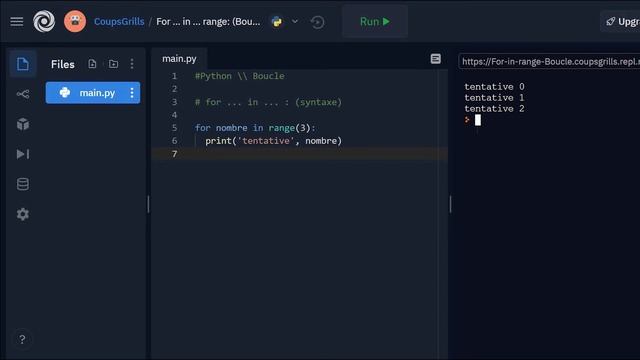The width and height of the screenshot is (640, 360).
Task: Open the Database sidebar icon
Action: 23,184
